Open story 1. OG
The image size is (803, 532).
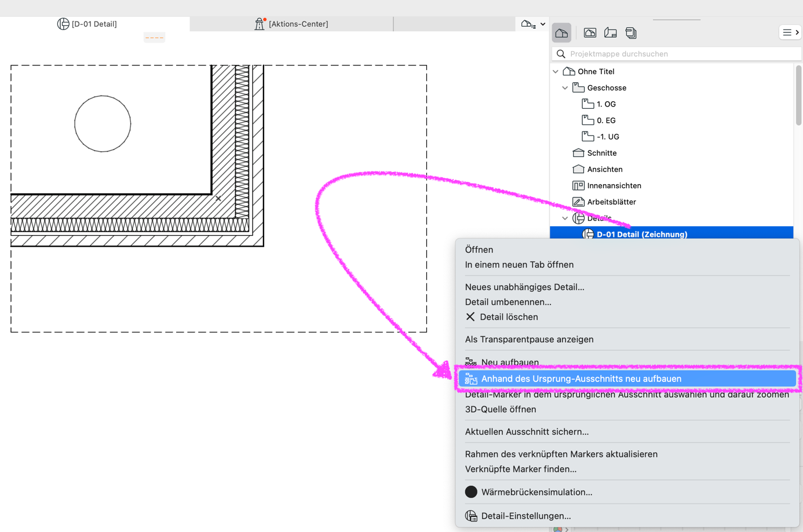(x=606, y=104)
